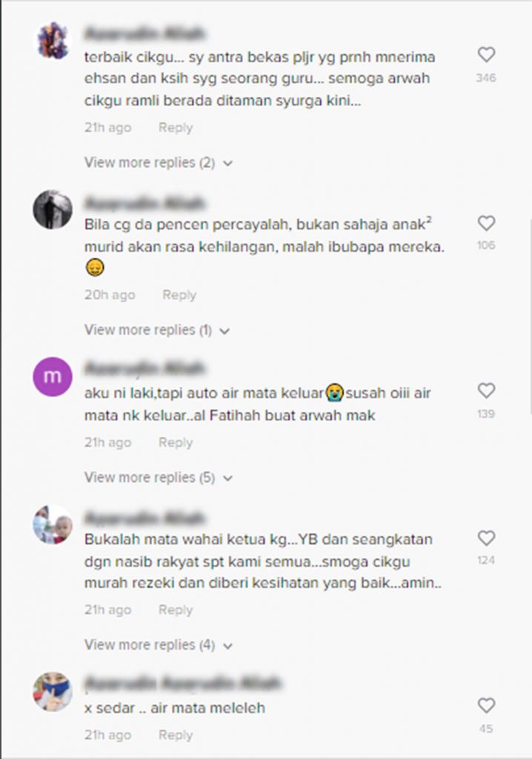The image size is (532, 759).
Task: Open avatar beside 'Bukalah mata' comment
Action: 53,524
